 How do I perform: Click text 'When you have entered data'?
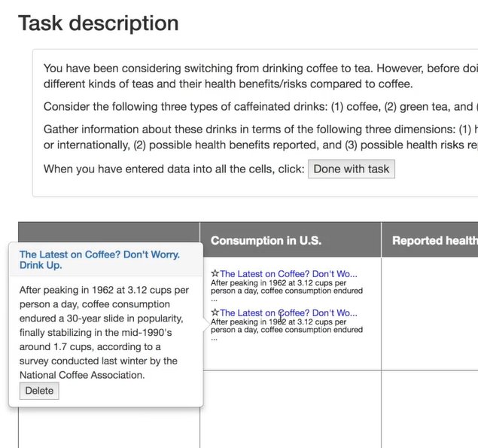point(174,169)
